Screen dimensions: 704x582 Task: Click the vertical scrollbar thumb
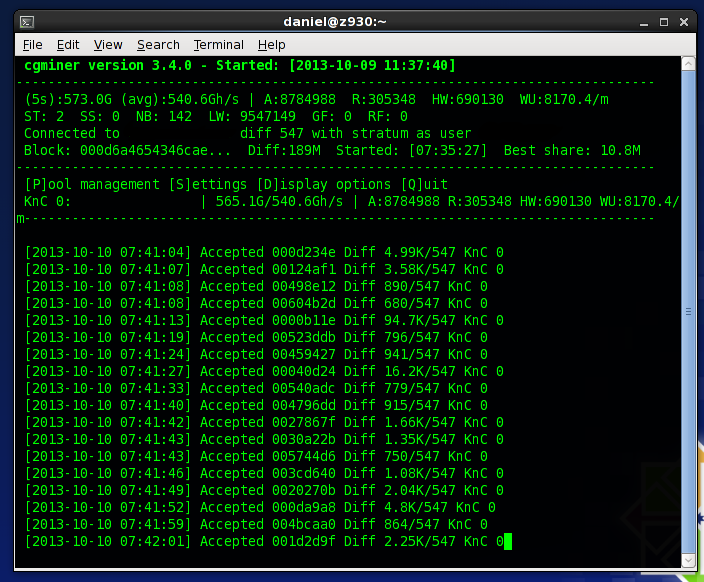(688, 312)
